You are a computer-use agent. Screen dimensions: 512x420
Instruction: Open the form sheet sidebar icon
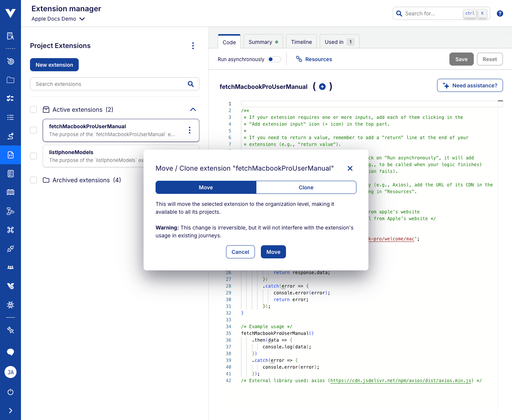point(10,174)
